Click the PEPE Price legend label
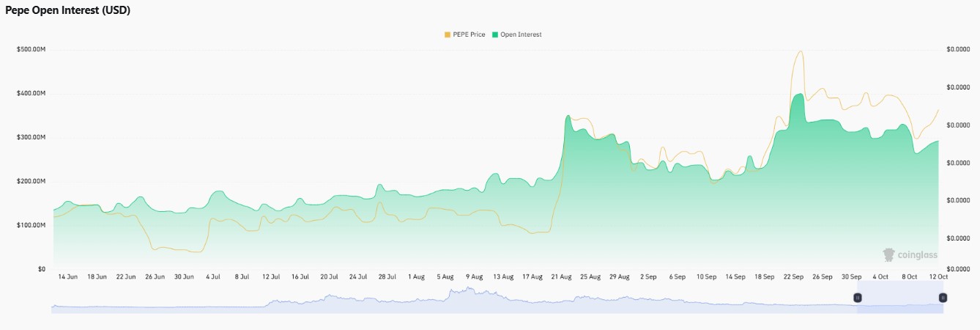980x330 pixels. click(x=469, y=34)
